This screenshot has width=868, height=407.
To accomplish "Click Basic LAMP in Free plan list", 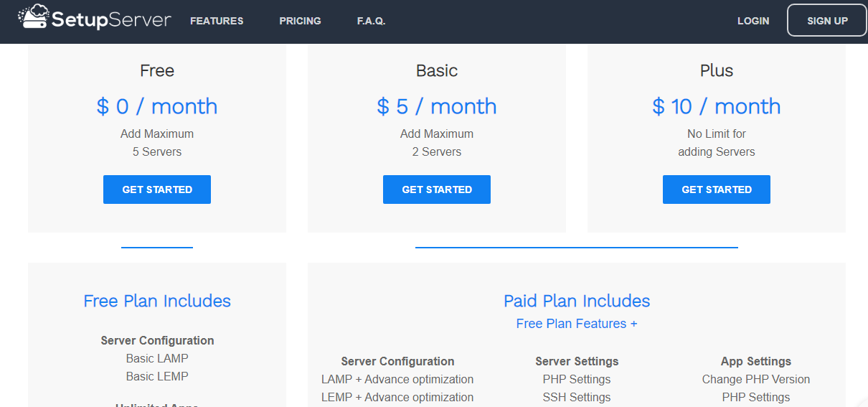I will click(x=157, y=358).
